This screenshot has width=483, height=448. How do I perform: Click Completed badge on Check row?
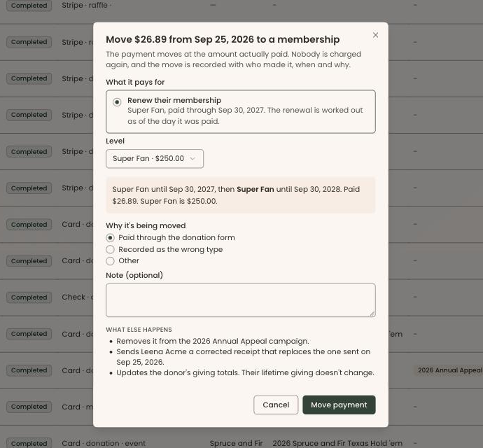click(x=29, y=297)
